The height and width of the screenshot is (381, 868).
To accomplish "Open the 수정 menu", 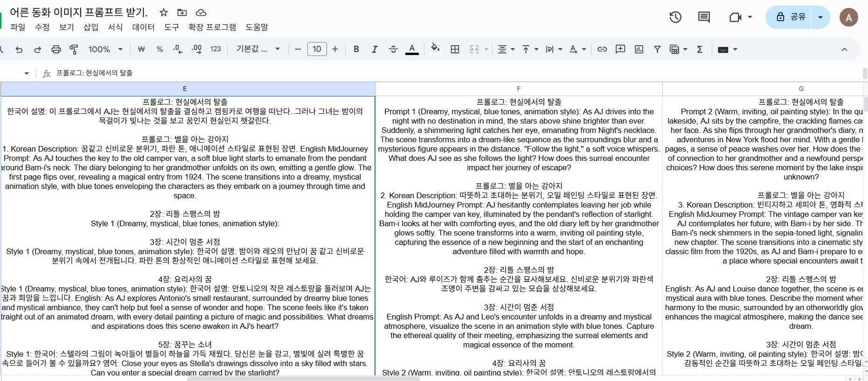I will click(42, 28).
